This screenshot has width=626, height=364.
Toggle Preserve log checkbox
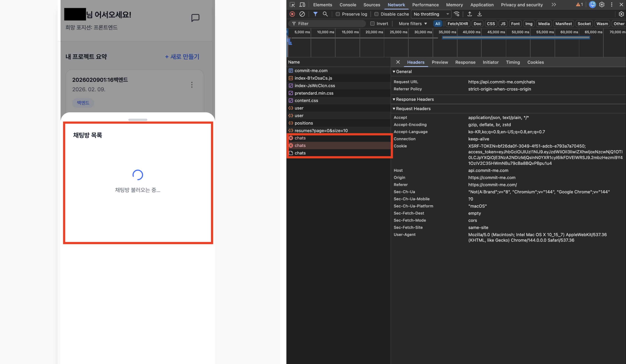[338, 14]
